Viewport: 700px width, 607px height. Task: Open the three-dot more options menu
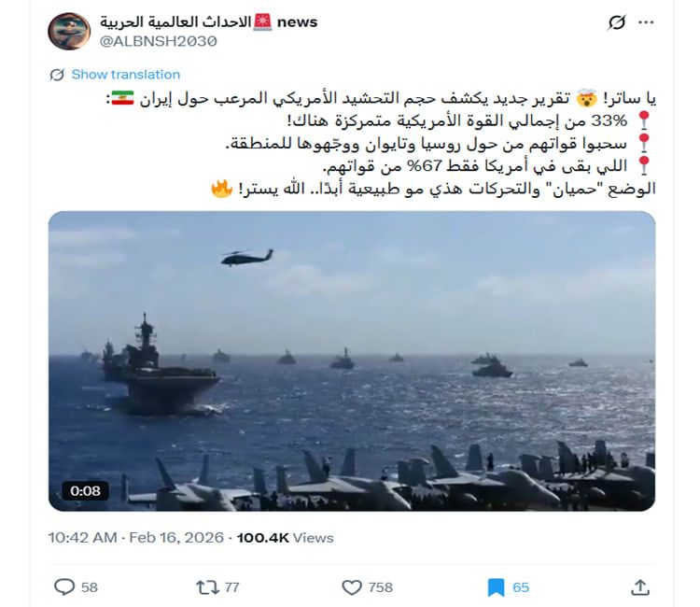646,22
